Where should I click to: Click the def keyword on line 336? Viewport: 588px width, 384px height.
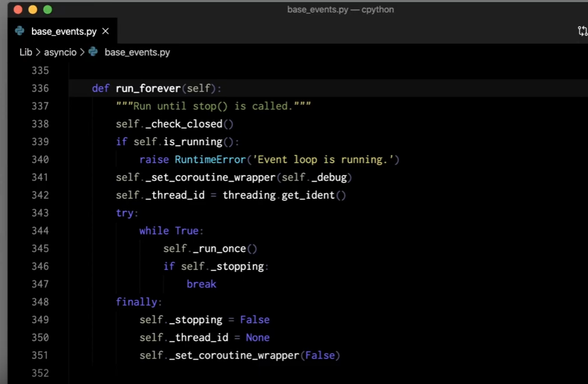pyautogui.click(x=101, y=88)
